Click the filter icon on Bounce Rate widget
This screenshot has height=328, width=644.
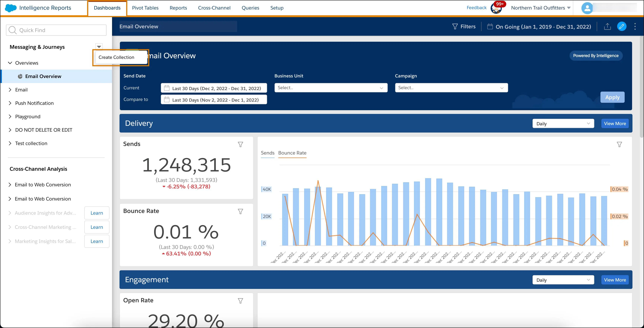tap(240, 211)
